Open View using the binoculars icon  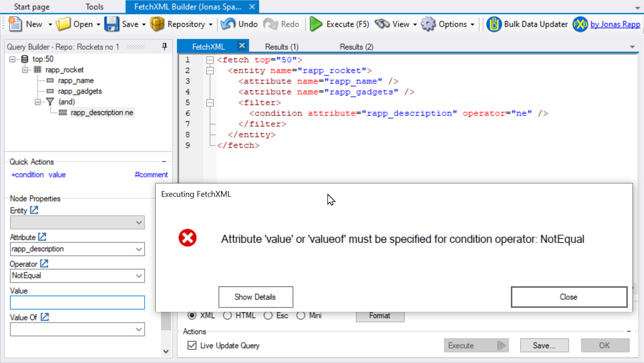(x=381, y=24)
